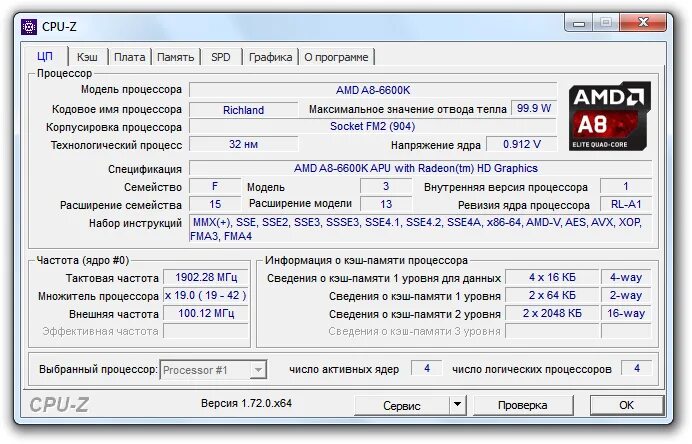Click the 4-way L1 data associativity value

[626, 277]
